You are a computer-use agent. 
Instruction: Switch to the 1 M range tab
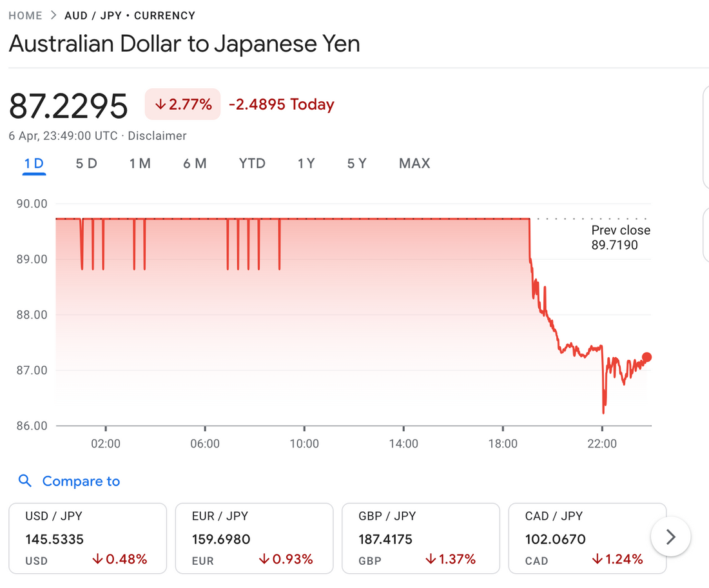[x=140, y=164]
